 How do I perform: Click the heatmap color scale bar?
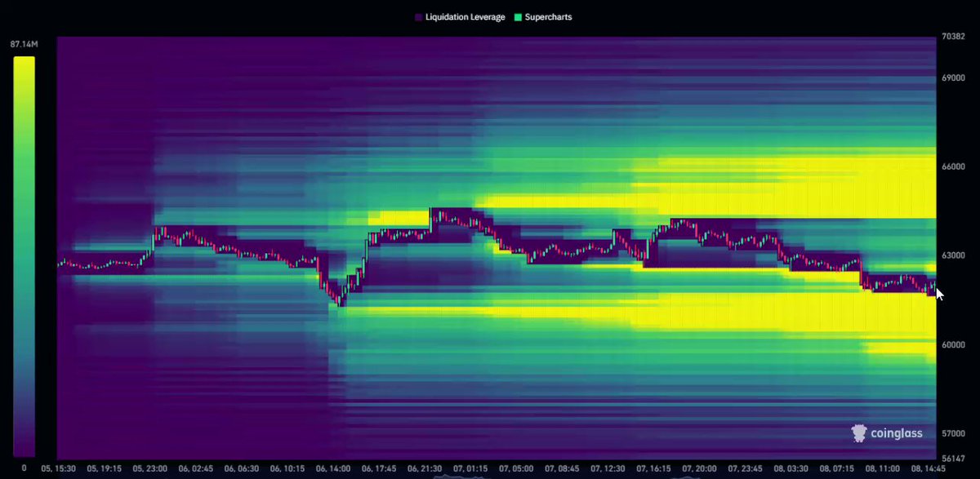[x=24, y=257]
